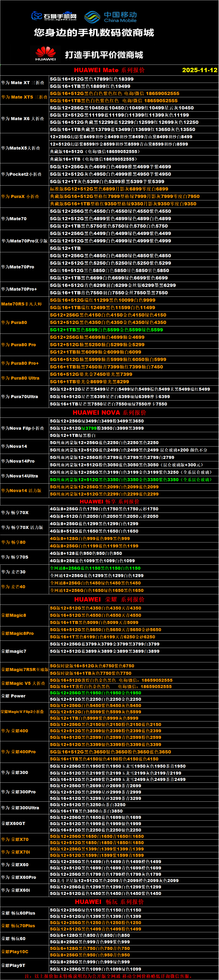Select the HUAWEI 畅享 系列报价 header
Image resolution: width=219 pixels, height=980 pixels.
click(109, 501)
